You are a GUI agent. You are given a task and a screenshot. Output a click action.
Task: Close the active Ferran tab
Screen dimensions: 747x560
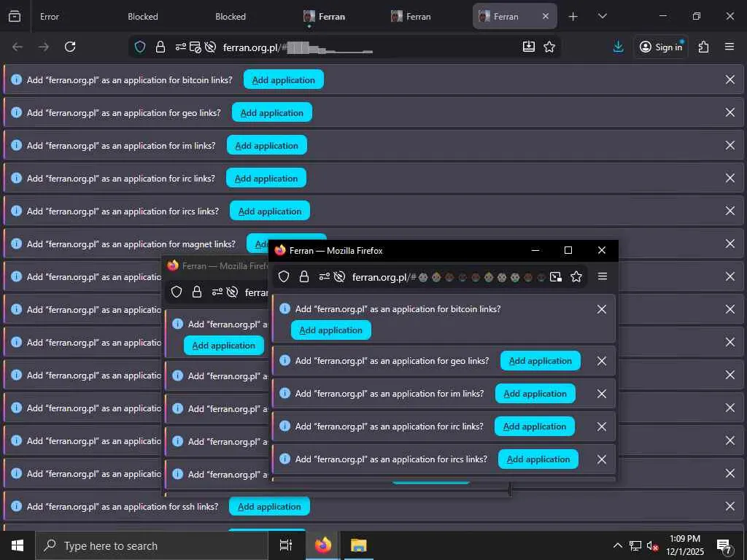(x=546, y=16)
